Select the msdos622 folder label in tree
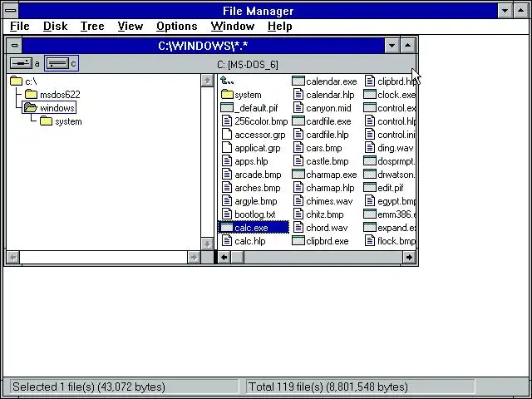 60,94
